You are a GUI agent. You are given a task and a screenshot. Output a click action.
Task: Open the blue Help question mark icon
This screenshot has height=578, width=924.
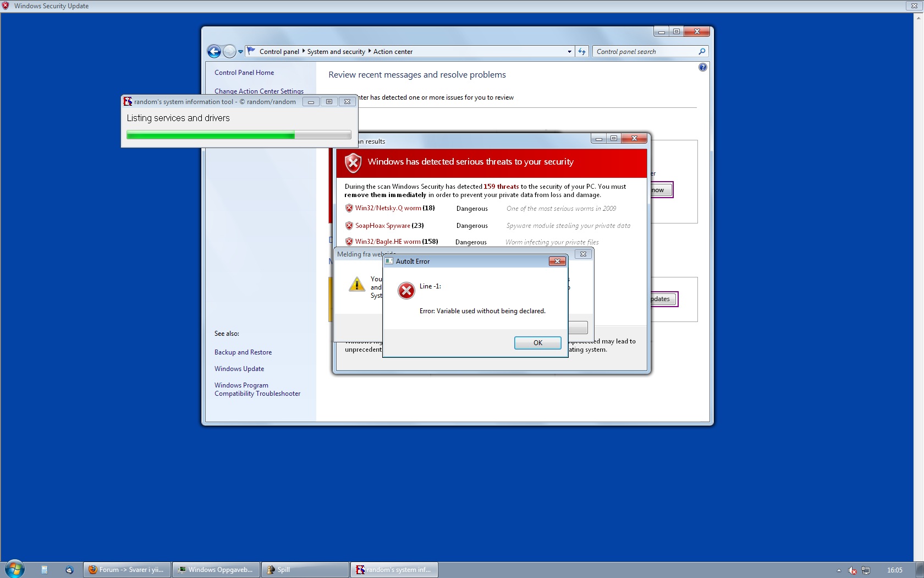pos(703,67)
